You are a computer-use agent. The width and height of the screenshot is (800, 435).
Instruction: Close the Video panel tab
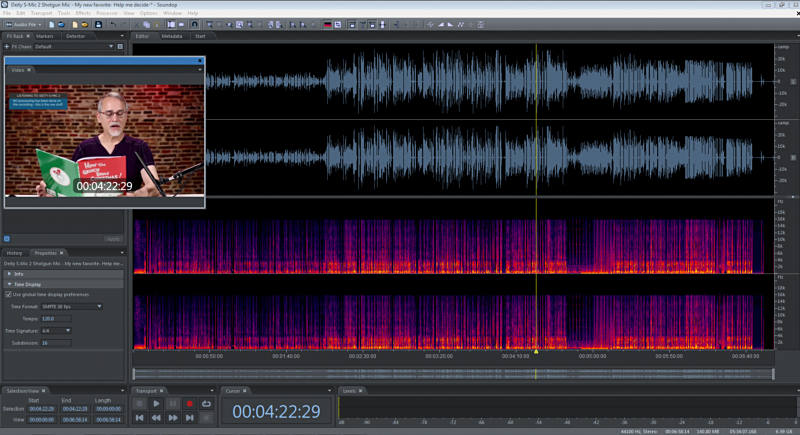point(29,70)
